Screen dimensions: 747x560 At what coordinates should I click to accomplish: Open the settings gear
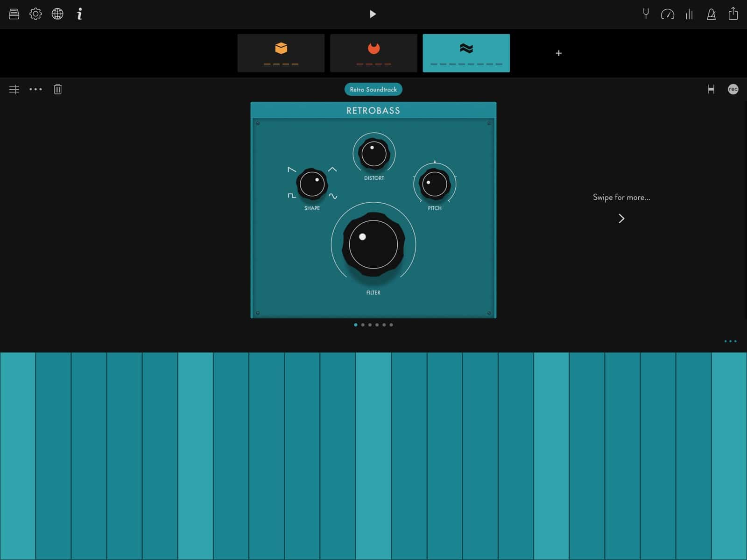point(35,14)
